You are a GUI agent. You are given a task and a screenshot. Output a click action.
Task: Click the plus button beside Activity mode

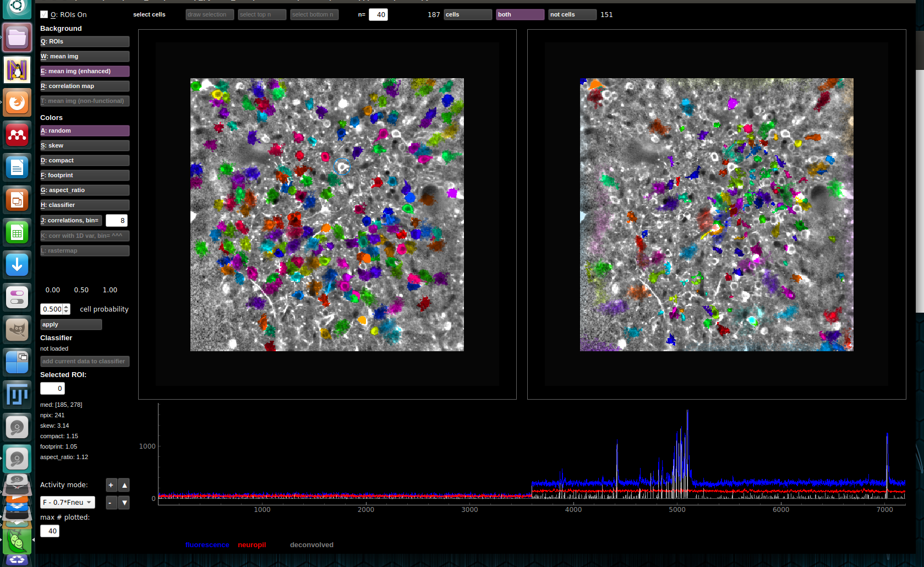(111, 485)
